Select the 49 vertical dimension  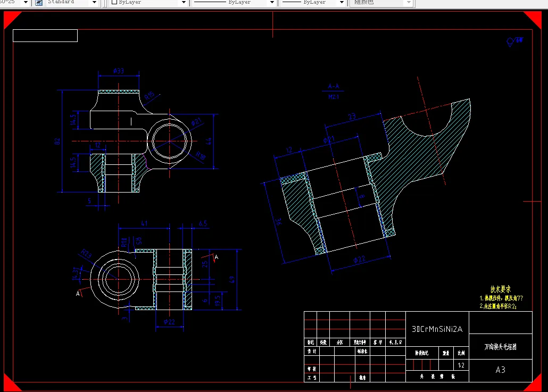(232, 279)
